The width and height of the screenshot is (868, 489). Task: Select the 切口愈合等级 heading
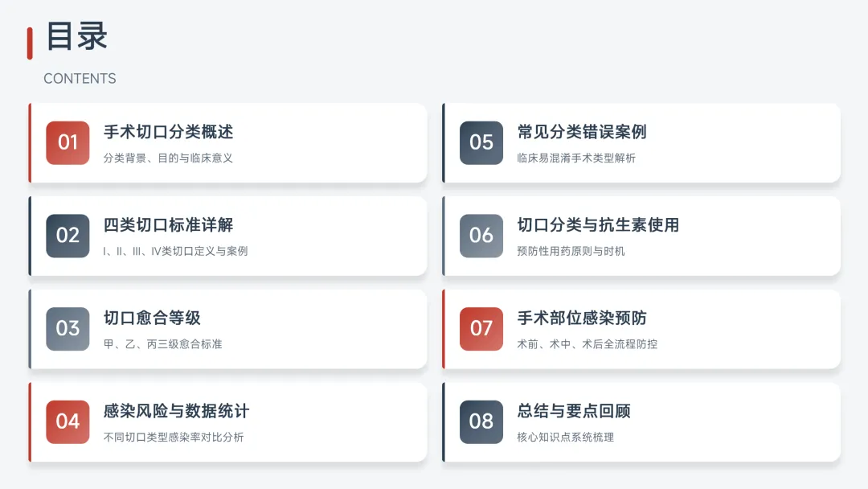[152, 318]
